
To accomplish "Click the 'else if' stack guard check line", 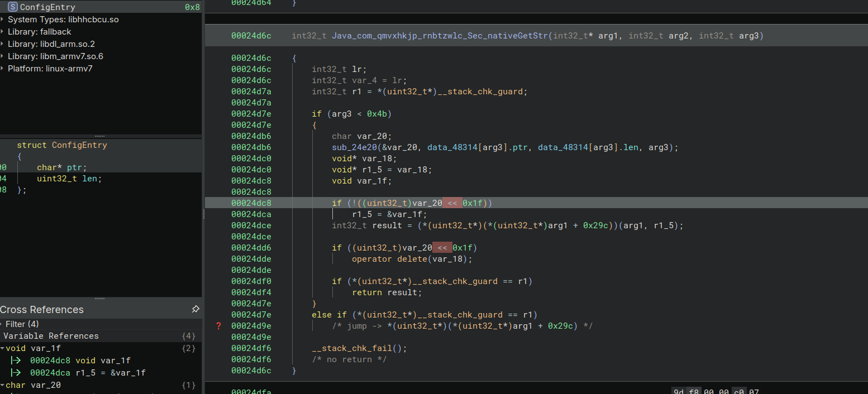I will [425, 315].
